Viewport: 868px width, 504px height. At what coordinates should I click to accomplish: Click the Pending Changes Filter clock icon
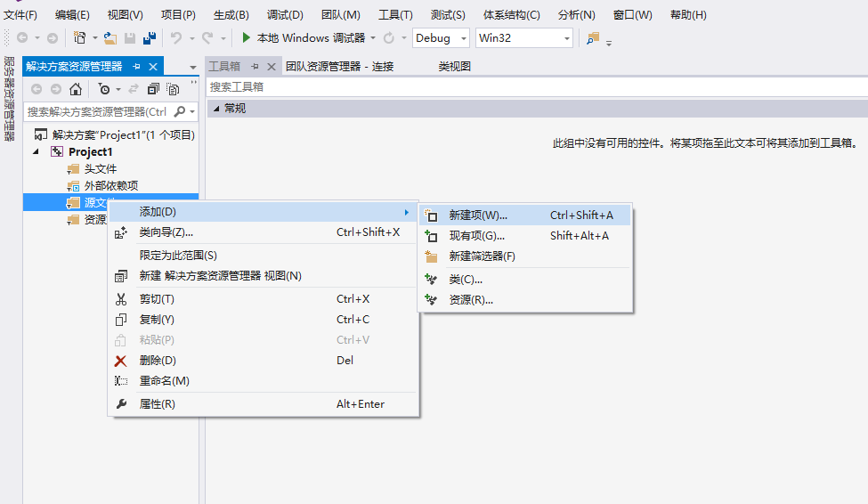pos(103,89)
